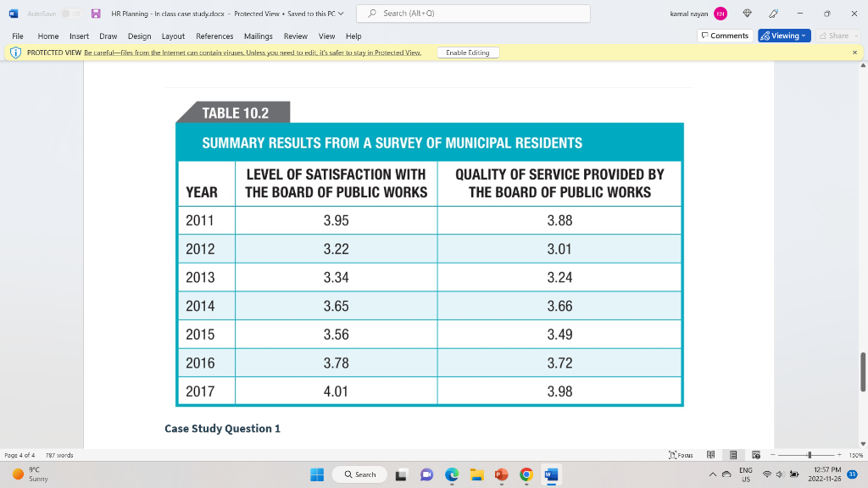Switch to Print Layout view icon

click(x=733, y=455)
